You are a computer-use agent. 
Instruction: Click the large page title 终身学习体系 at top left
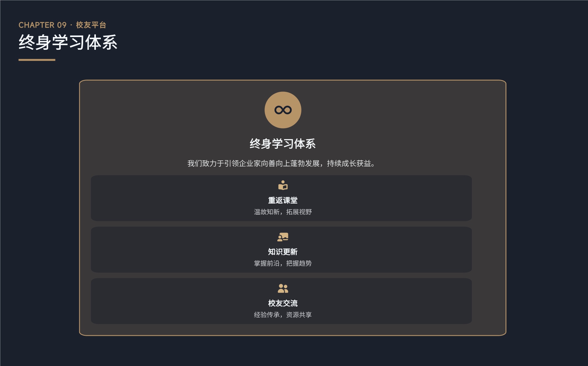click(x=68, y=42)
